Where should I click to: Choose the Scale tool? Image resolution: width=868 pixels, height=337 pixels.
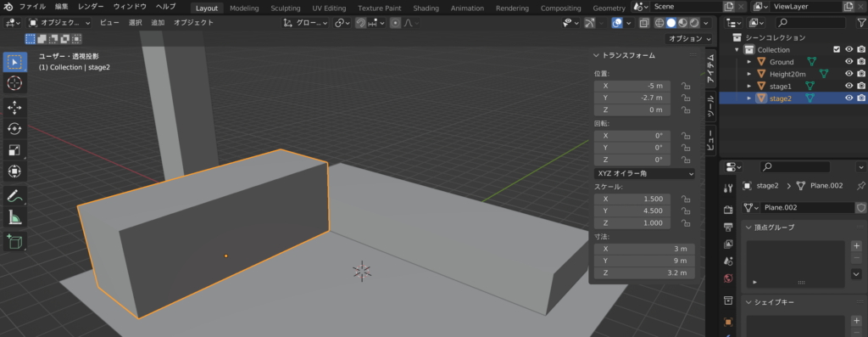tap(14, 150)
